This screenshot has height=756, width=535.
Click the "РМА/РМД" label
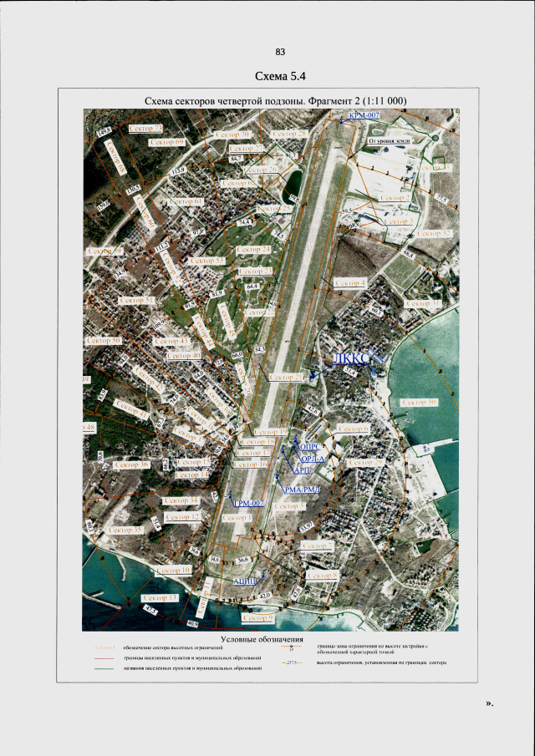coord(303,490)
